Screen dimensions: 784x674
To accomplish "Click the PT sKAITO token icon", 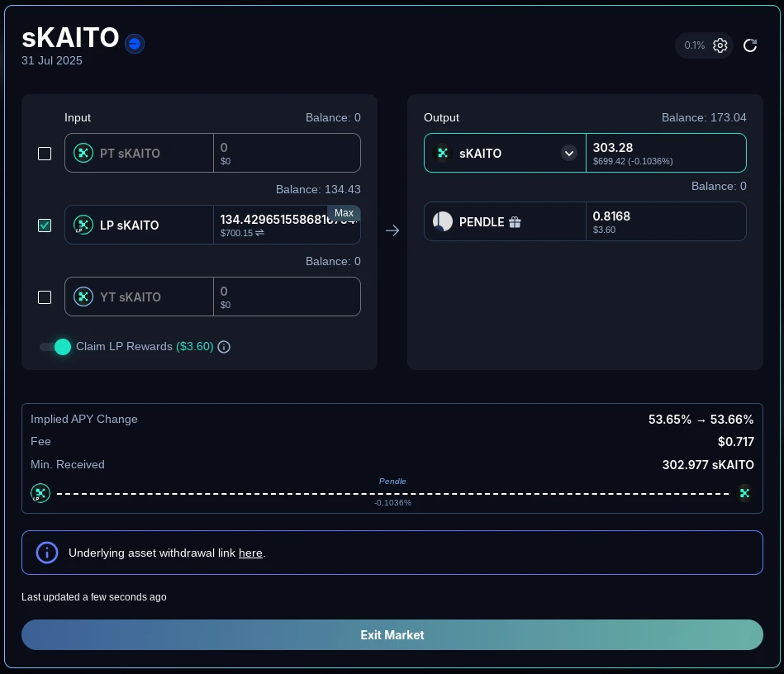I will pos(83,153).
